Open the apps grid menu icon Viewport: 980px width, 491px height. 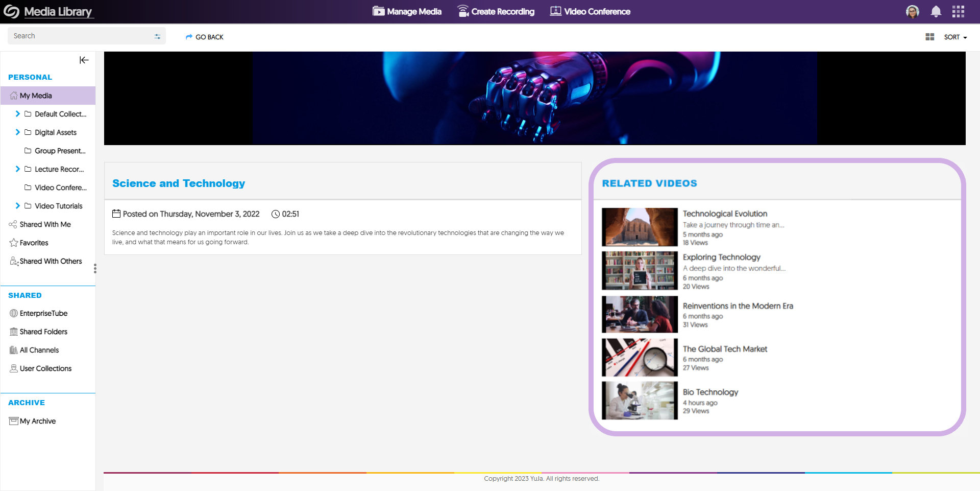(x=958, y=12)
